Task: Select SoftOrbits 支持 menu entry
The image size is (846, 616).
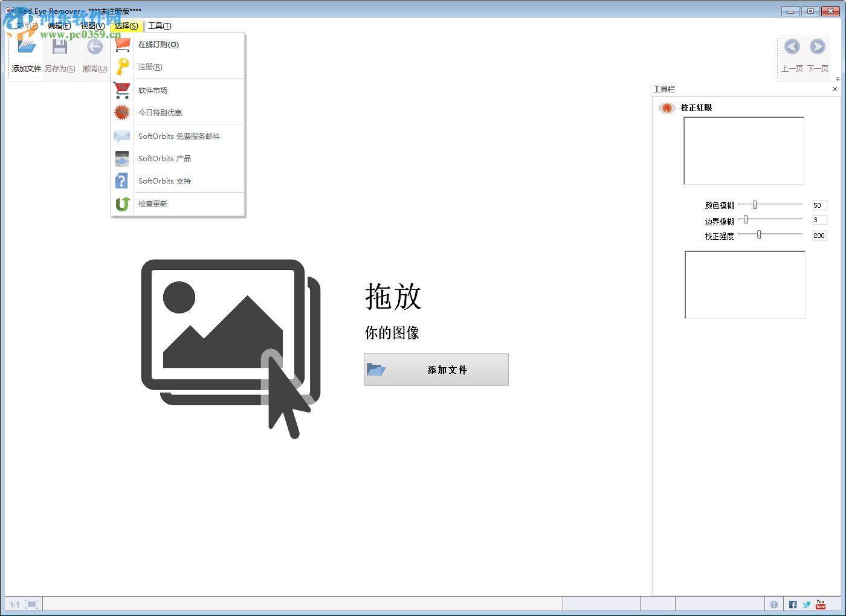Action: point(164,181)
